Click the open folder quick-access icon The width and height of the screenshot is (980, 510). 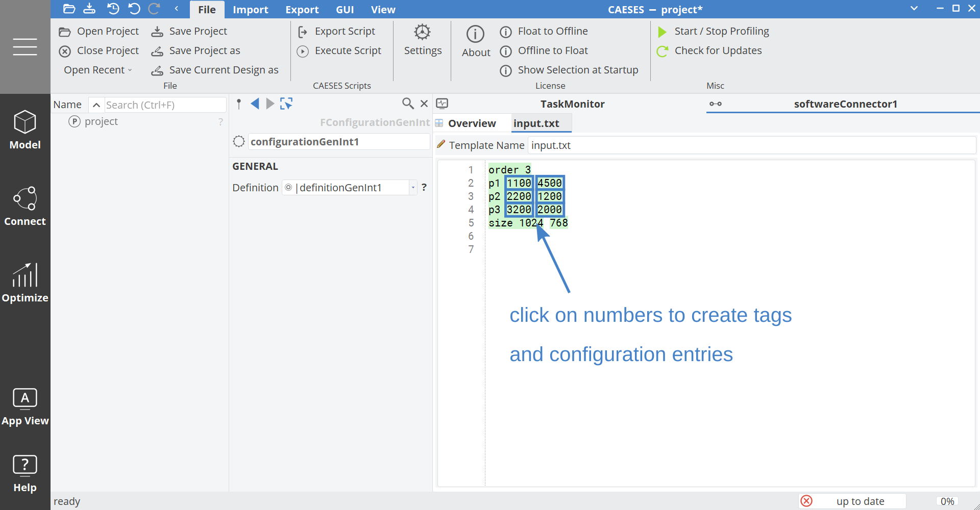69,9
